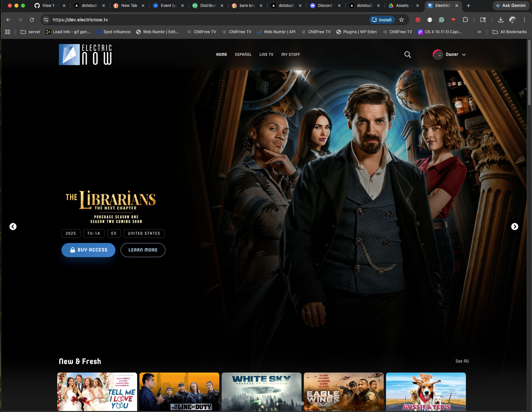
Task: Click the Grammarly extension icon
Action: [x=442, y=20]
